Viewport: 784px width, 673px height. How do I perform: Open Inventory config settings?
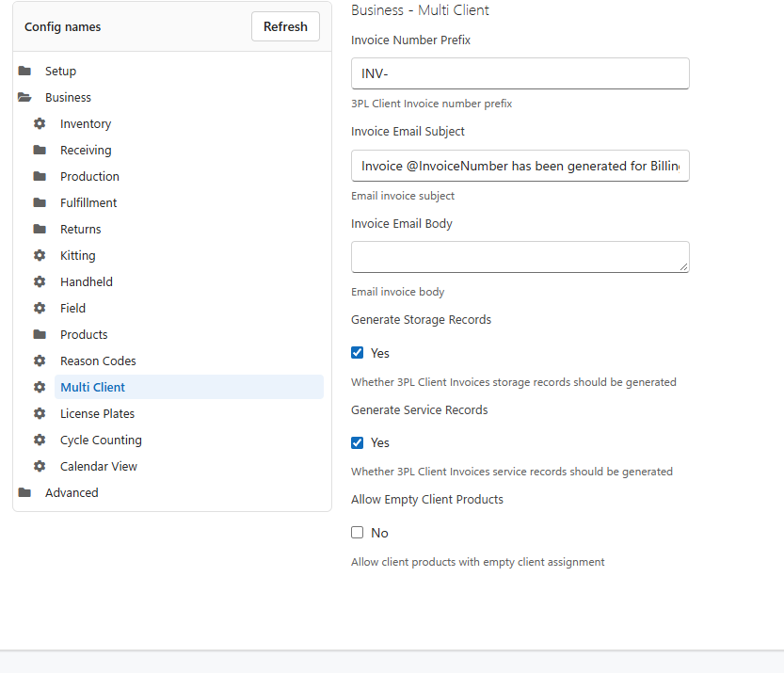click(x=86, y=123)
